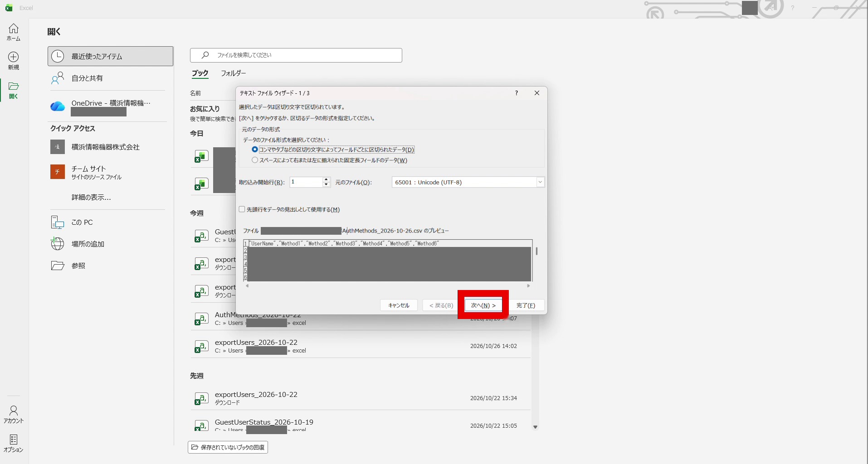Click the preview horizontal scrollbar left arrow

tap(247, 286)
